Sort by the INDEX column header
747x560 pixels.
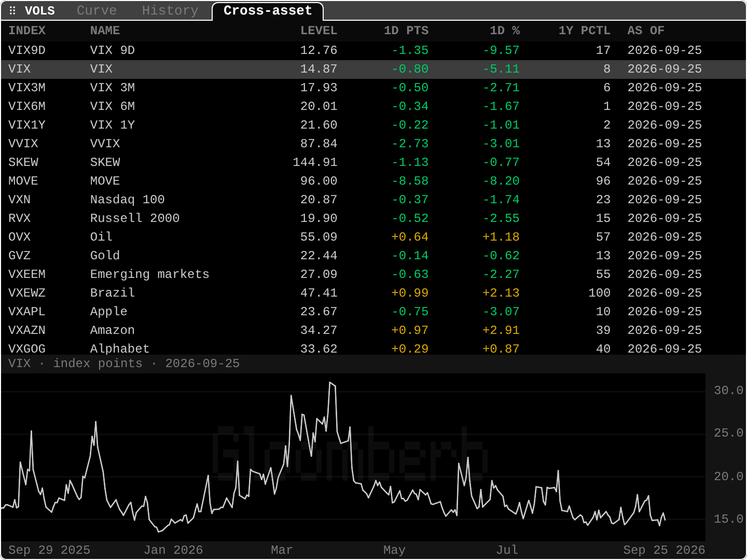tap(27, 31)
